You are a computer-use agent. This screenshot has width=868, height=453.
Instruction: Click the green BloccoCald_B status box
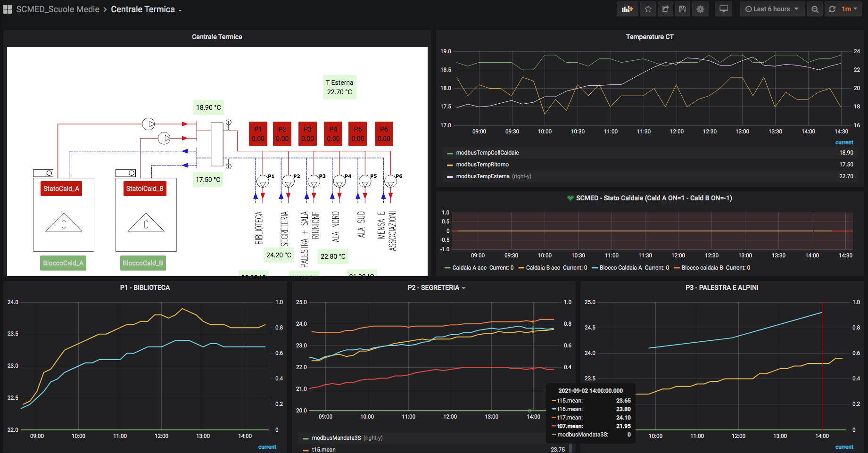(x=143, y=263)
